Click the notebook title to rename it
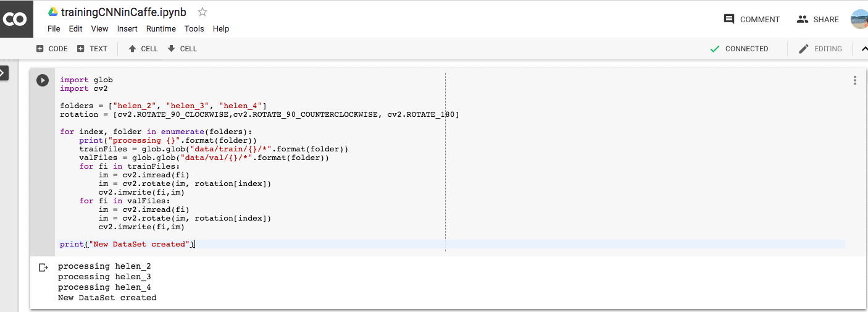Image resolution: width=868 pixels, height=312 pixels. (123, 12)
